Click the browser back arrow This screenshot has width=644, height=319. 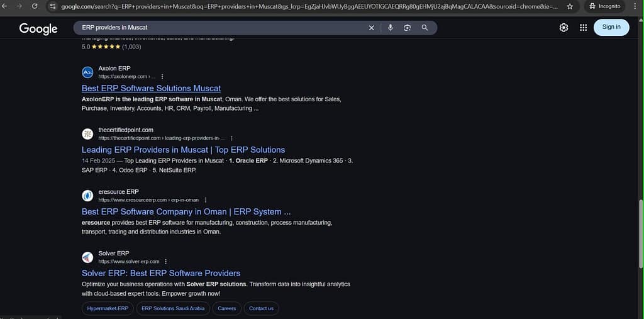pos(5,6)
